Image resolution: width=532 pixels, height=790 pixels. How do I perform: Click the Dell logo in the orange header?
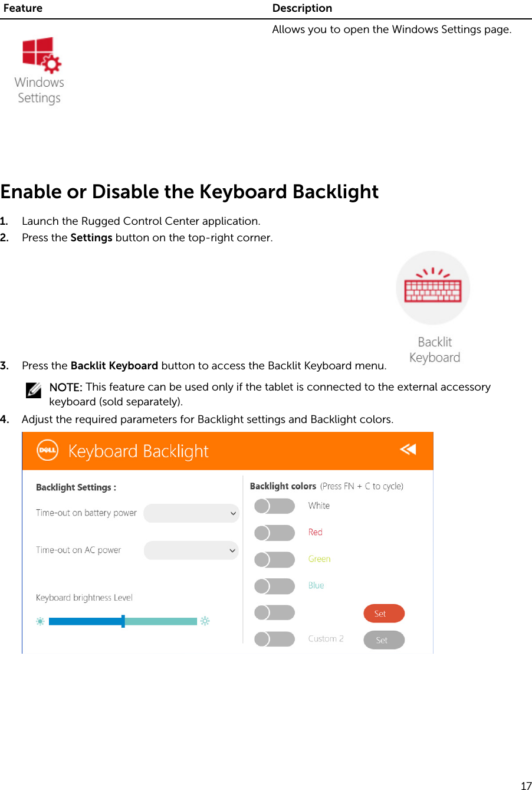pos(47,451)
